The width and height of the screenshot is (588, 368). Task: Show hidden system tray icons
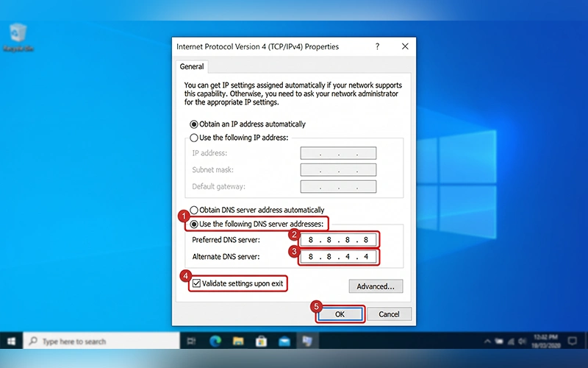[x=487, y=342]
